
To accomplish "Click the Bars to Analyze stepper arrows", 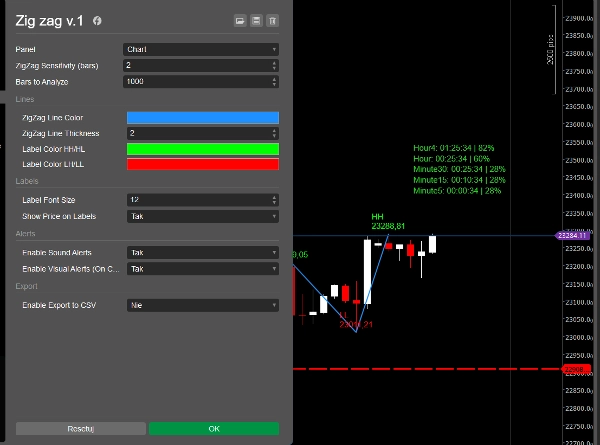I will tap(274, 81).
